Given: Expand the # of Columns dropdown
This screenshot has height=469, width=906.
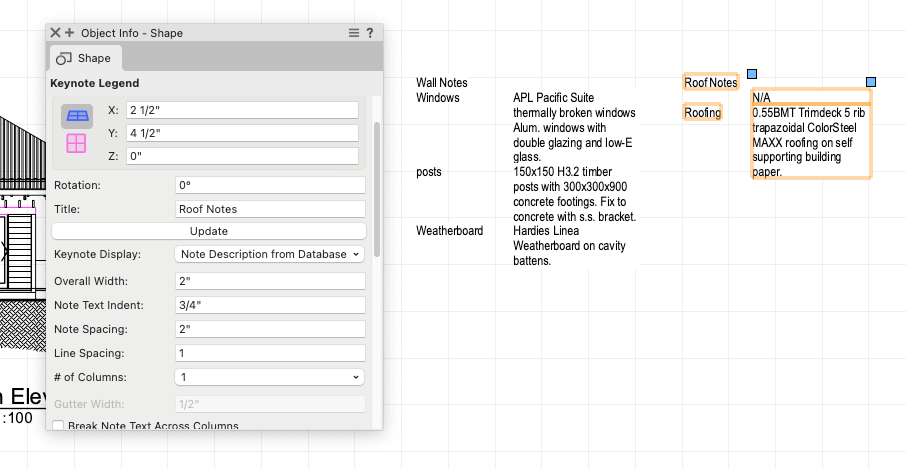Looking at the screenshot, I should click(269, 377).
